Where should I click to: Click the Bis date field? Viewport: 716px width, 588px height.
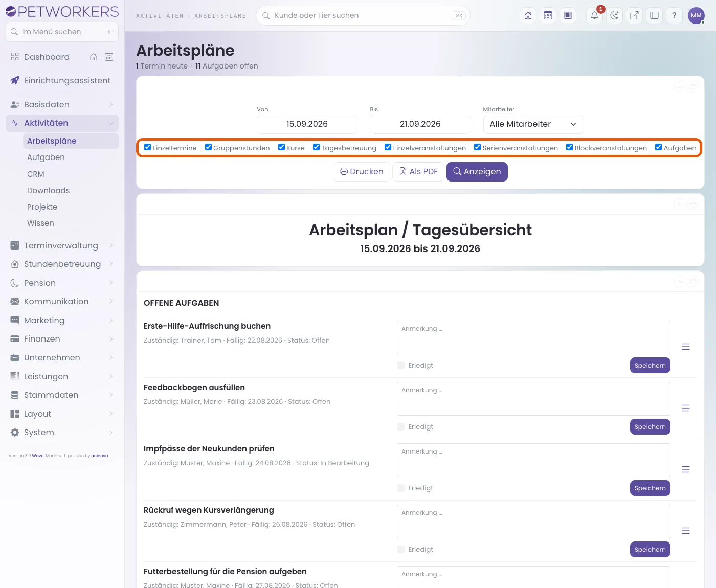pyautogui.click(x=420, y=124)
